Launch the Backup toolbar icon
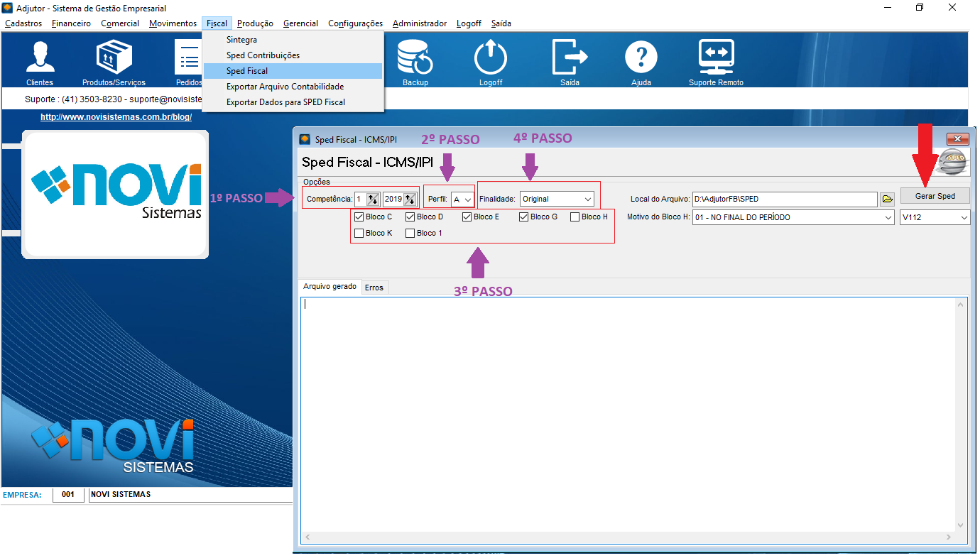Viewport: 980px width, 558px height. click(x=415, y=62)
